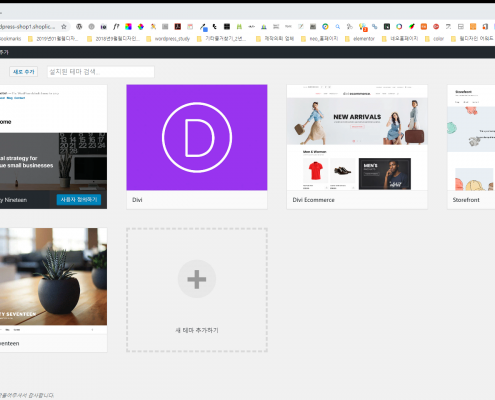Select the Storefront theme thumbnail

point(471,137)
